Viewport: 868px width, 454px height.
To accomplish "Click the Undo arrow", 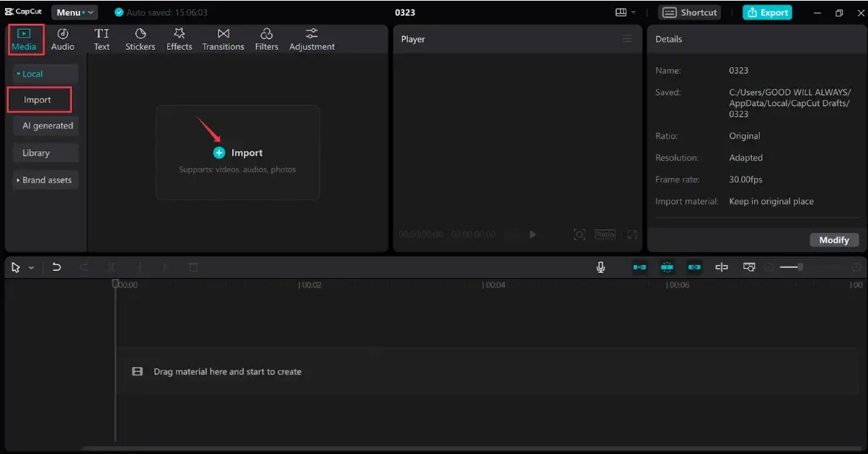I will [56, 267].
